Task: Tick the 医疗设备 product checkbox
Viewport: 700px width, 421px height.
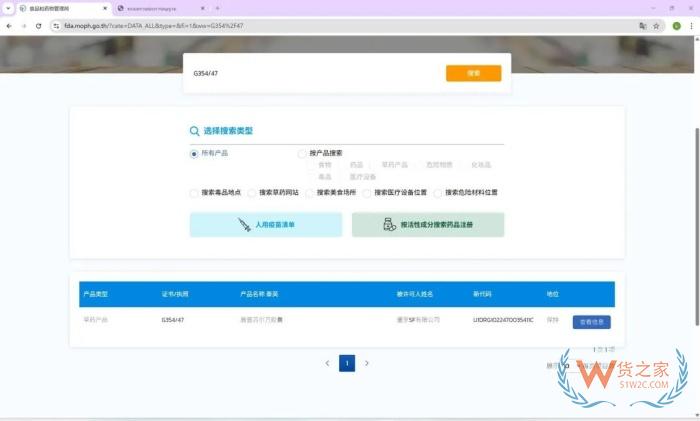Action: [342, 177]
